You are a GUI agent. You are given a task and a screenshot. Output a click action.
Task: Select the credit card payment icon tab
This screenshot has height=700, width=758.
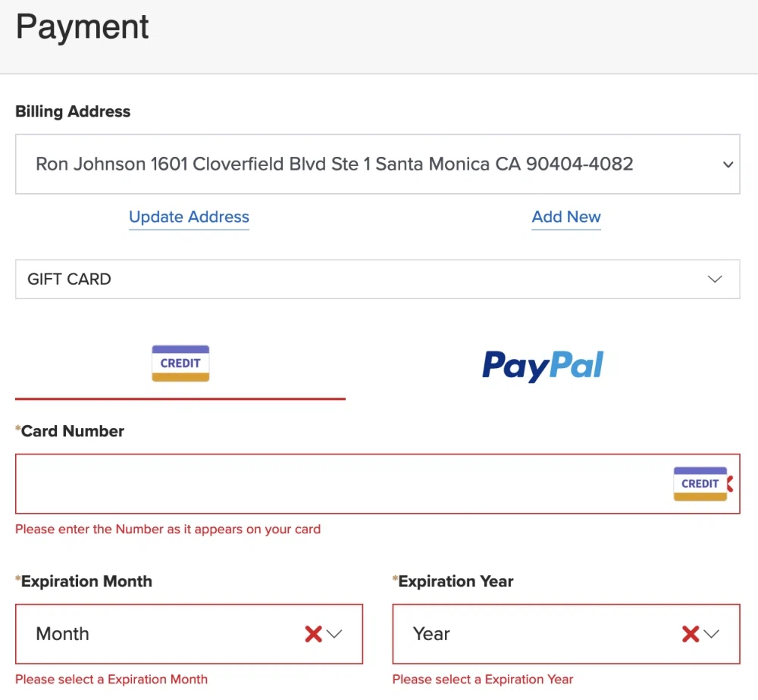click(x=180, y=364)
